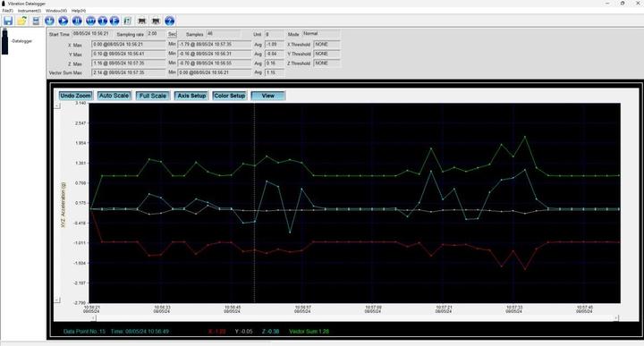Viewport: 644px width, 346px height.
Task: Click the blue round F icon
Action: [114, 21]
